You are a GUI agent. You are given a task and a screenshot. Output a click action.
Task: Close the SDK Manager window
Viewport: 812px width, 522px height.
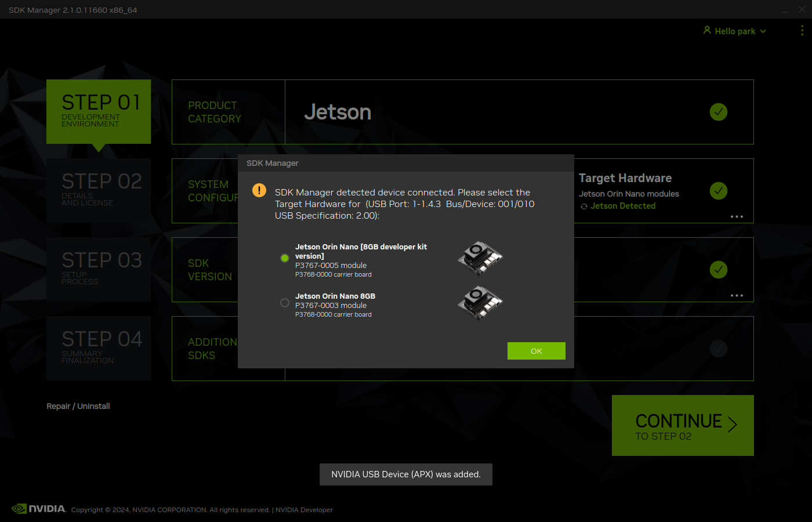tap(802, 10)
